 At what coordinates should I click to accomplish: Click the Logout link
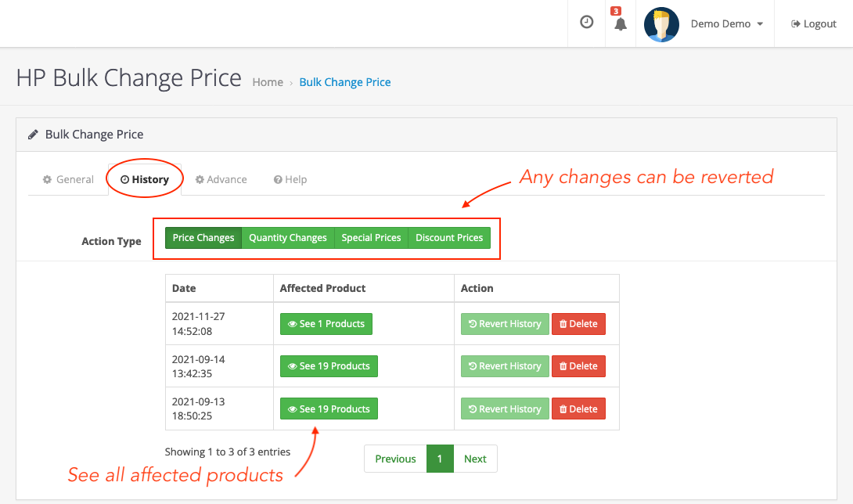pos(813,23)
